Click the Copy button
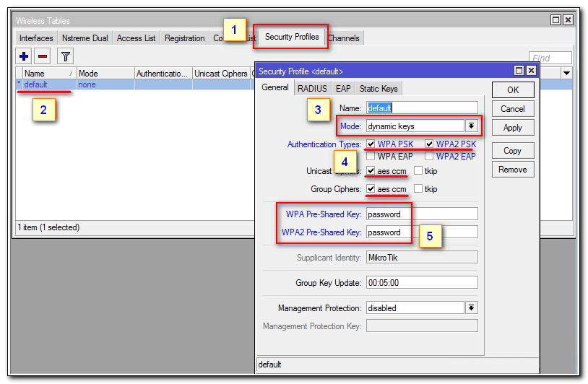 512,151
